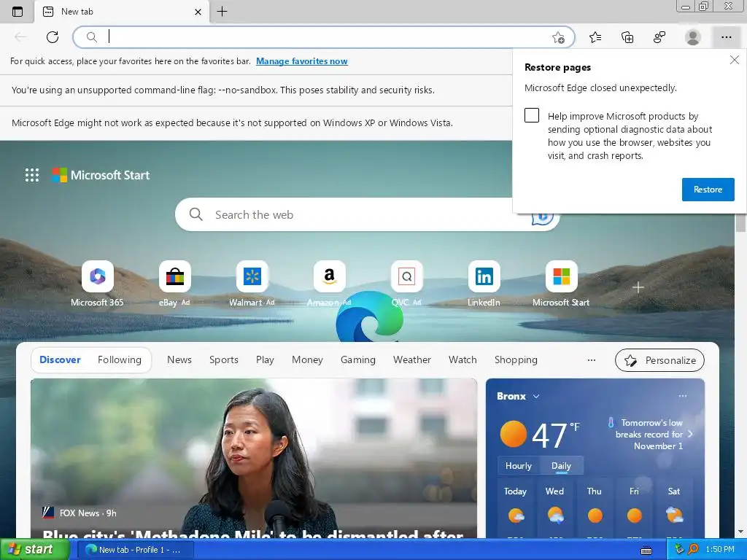Open the browser essentials icon
This screenshot has width=747, height=560.
tap(659, 37)
